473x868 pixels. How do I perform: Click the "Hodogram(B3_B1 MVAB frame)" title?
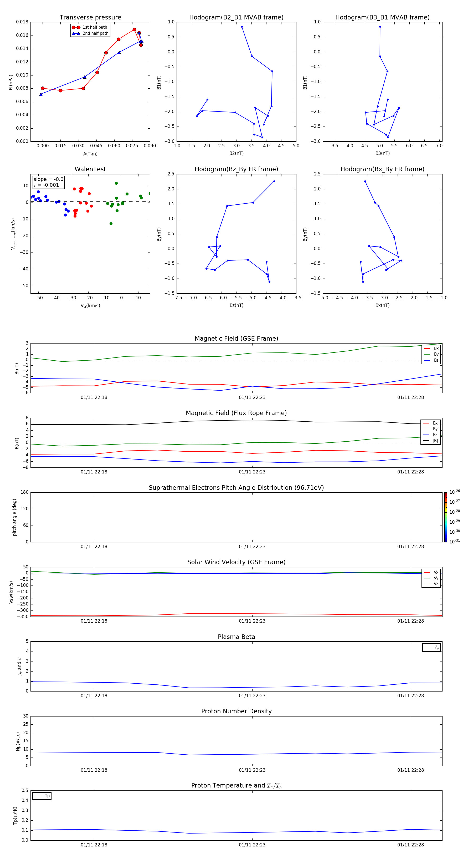382,18
